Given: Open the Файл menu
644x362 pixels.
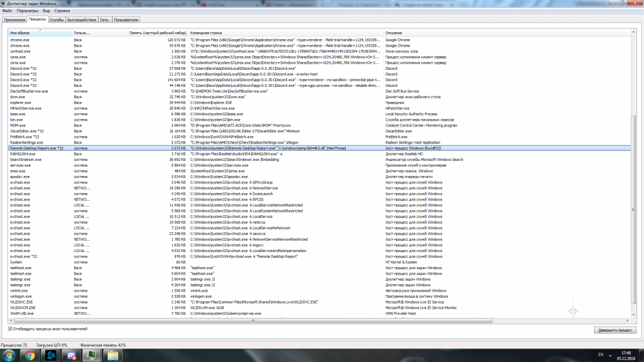Looking at the screenshot, I should tap(8, 10).
